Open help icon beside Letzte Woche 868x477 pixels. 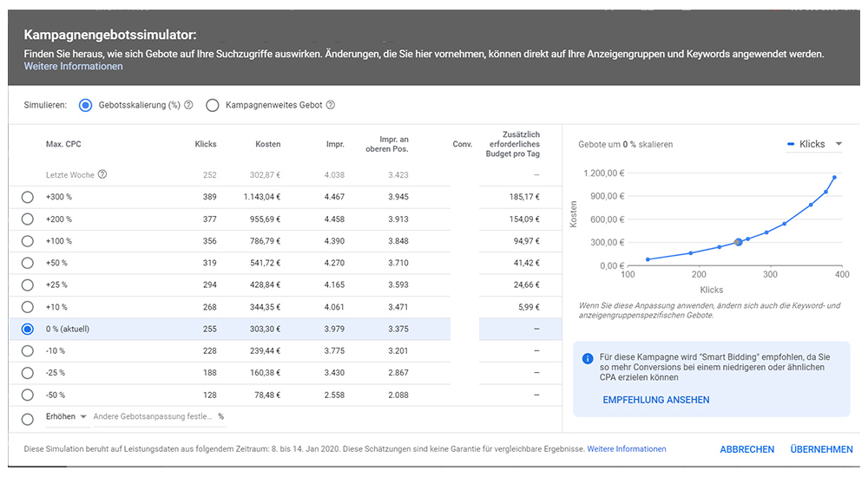coord(102,174)
